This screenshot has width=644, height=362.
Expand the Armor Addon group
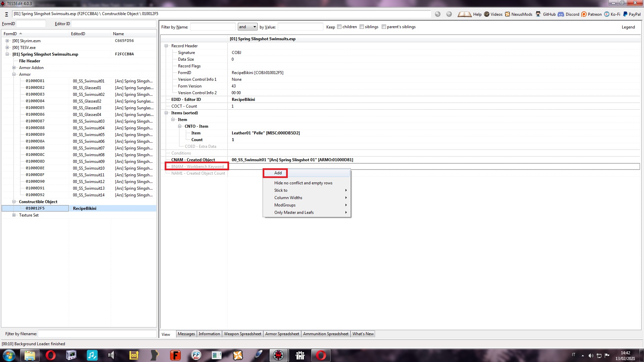(14, 68)
